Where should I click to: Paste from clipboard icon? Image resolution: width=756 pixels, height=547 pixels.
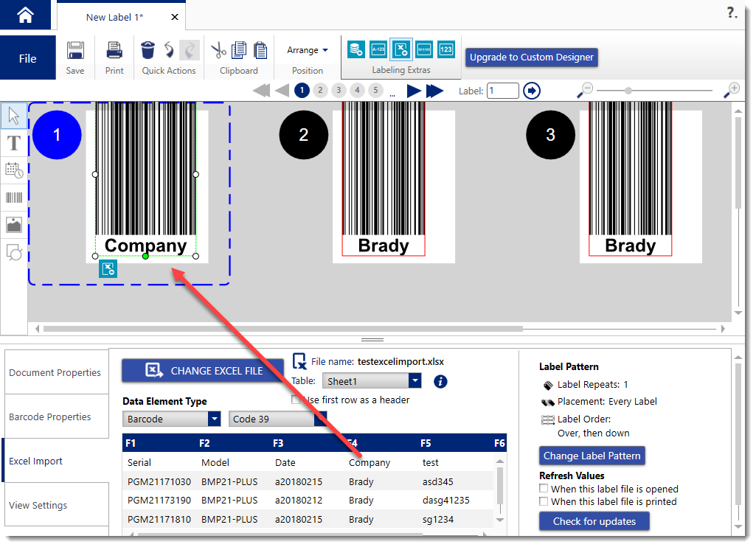pos(260,50)
